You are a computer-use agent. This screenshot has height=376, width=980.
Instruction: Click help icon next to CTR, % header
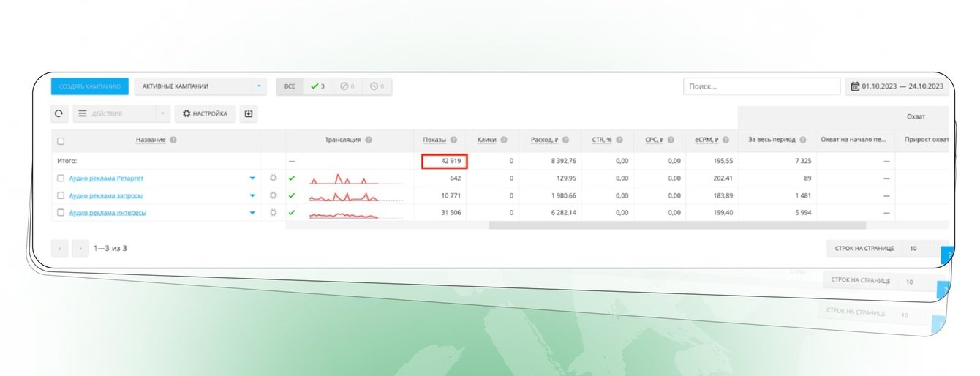point(619,140)
